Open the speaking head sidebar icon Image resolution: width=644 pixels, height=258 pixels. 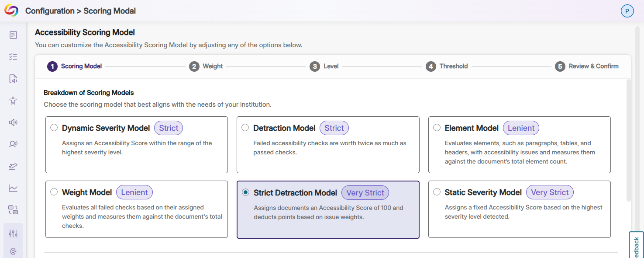(13, 144)
